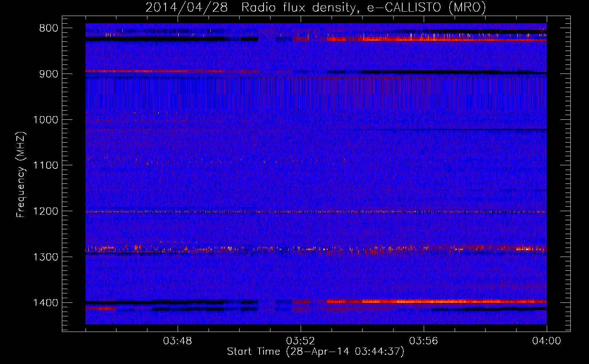589x364 pixels.
Task: Click the 'Frequency (MHZ)' axis title
Action: (21, 175)
